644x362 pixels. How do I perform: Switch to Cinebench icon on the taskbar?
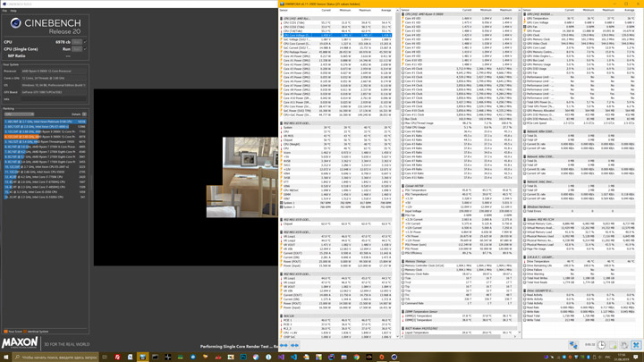[394, 357]
